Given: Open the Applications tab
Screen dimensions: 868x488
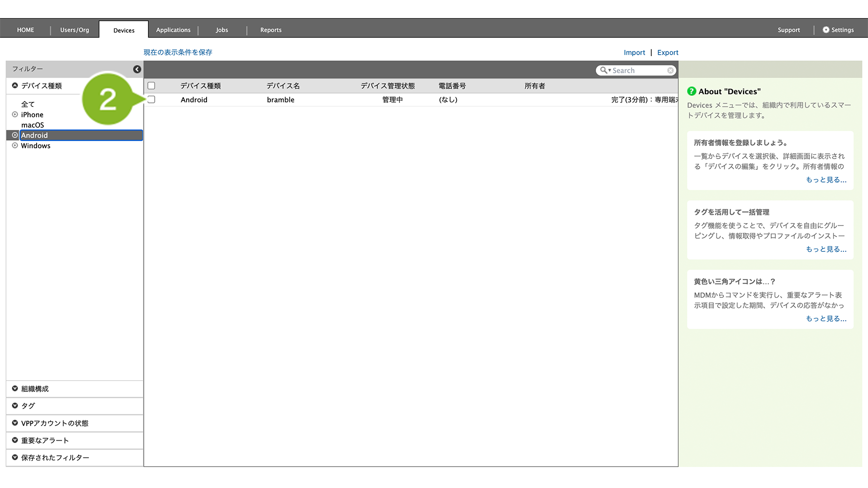Looking at the screenshot, I should coord(173,30).
